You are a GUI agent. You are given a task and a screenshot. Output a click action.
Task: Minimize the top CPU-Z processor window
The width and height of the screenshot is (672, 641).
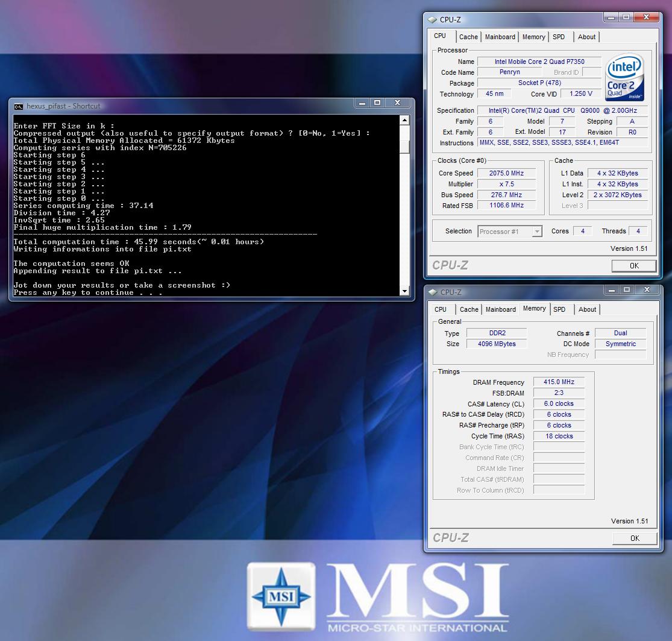pyautogui.click(x=611, y=17)
